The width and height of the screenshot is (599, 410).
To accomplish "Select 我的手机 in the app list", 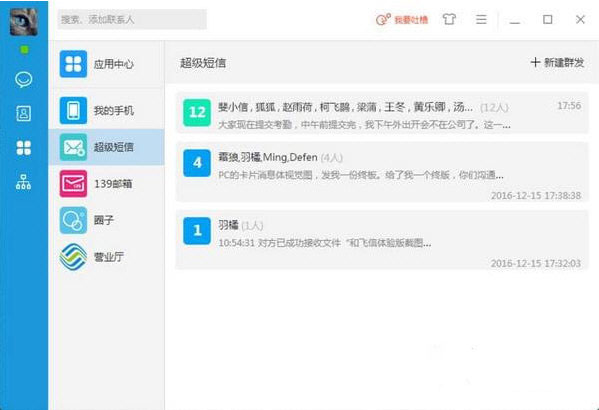I will point(107,110).
